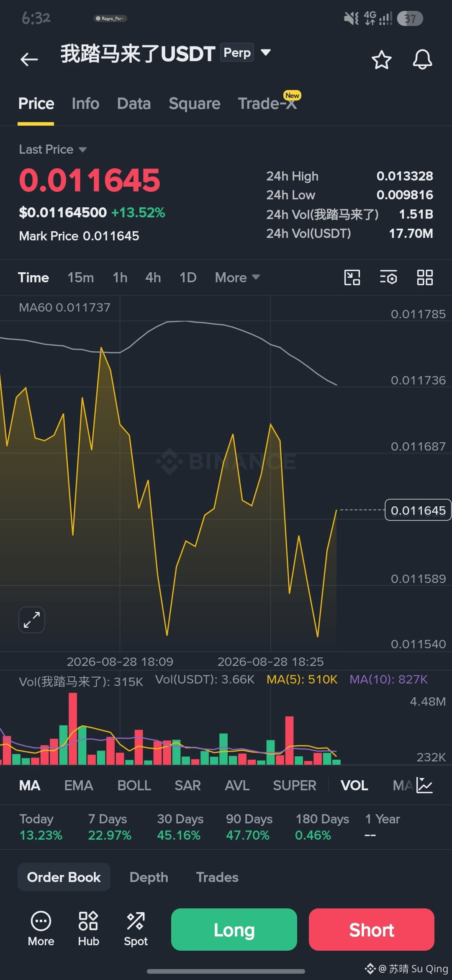Select the Price tab

tap(36, 103)
